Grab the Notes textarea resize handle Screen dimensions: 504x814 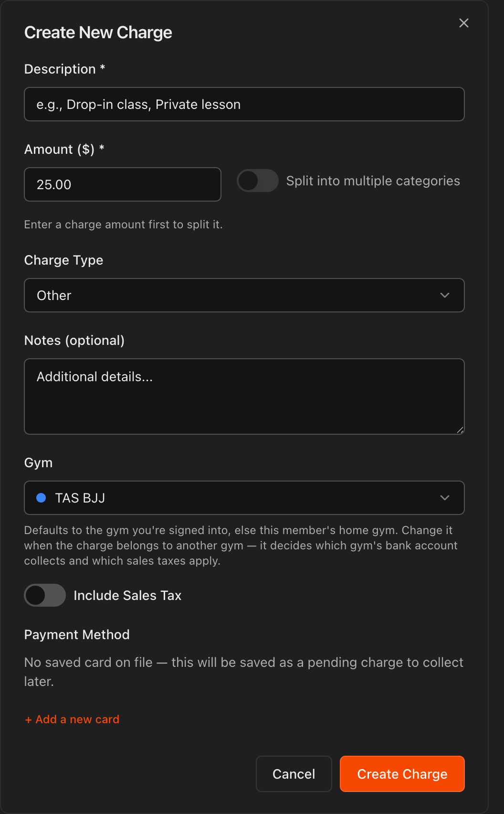(460, 430)
